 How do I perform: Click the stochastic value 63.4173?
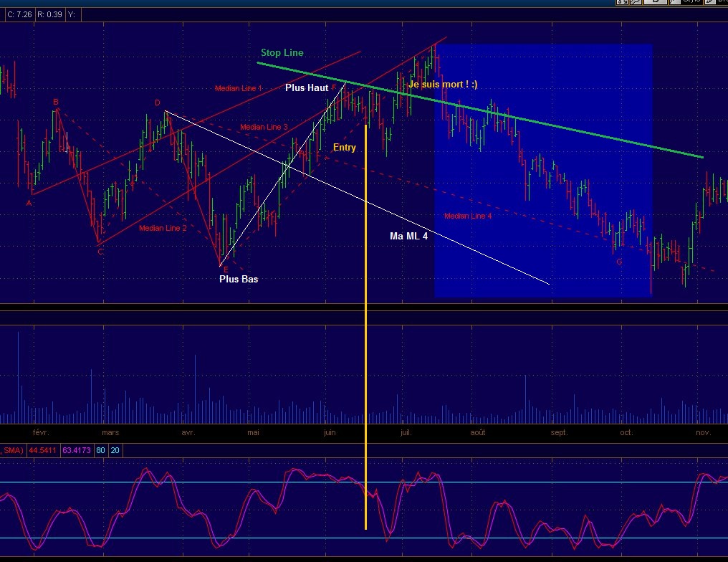point(77,450)
